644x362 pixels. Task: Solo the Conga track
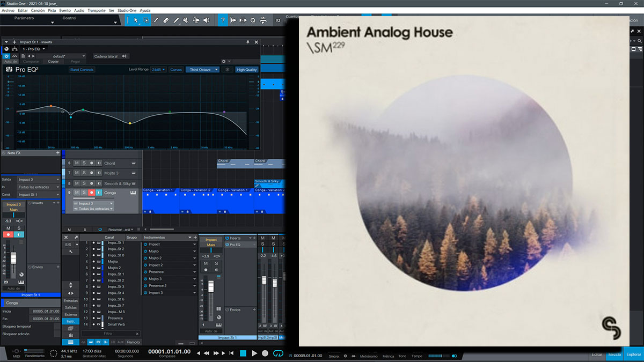[x=84, y=193]
